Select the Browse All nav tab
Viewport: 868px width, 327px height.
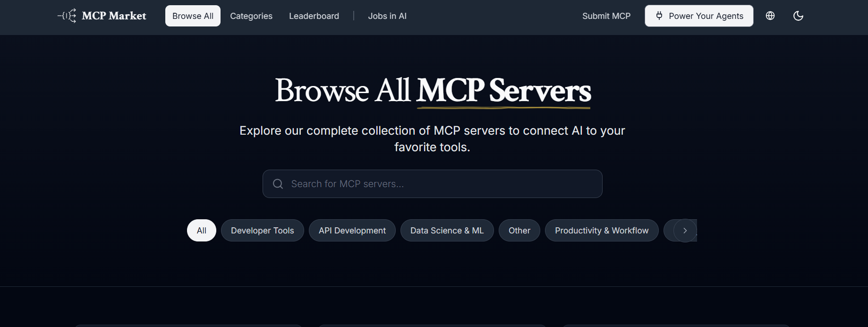pyautogui.click(x=193, y=16)
